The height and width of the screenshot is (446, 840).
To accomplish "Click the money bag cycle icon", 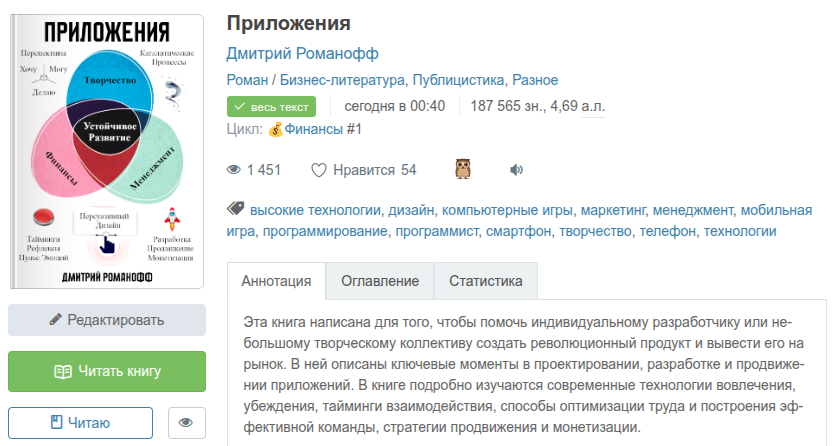I will (275, 129).
